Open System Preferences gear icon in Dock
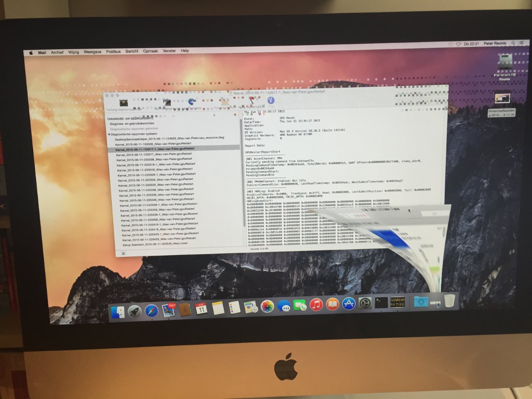 pos(365,304)
